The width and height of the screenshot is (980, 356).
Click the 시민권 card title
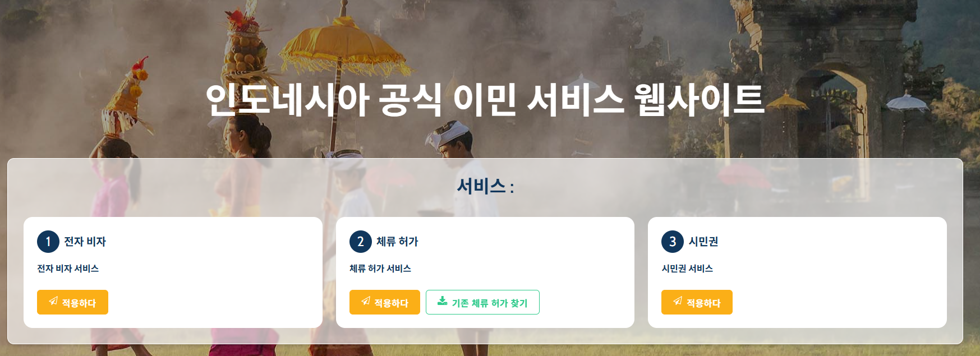pyautogui.click(x=703, y=242)
